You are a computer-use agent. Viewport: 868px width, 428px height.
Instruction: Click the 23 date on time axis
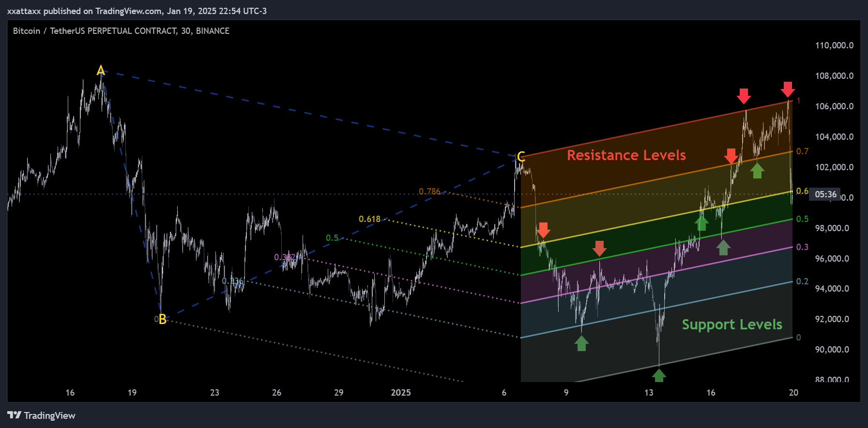214,393
